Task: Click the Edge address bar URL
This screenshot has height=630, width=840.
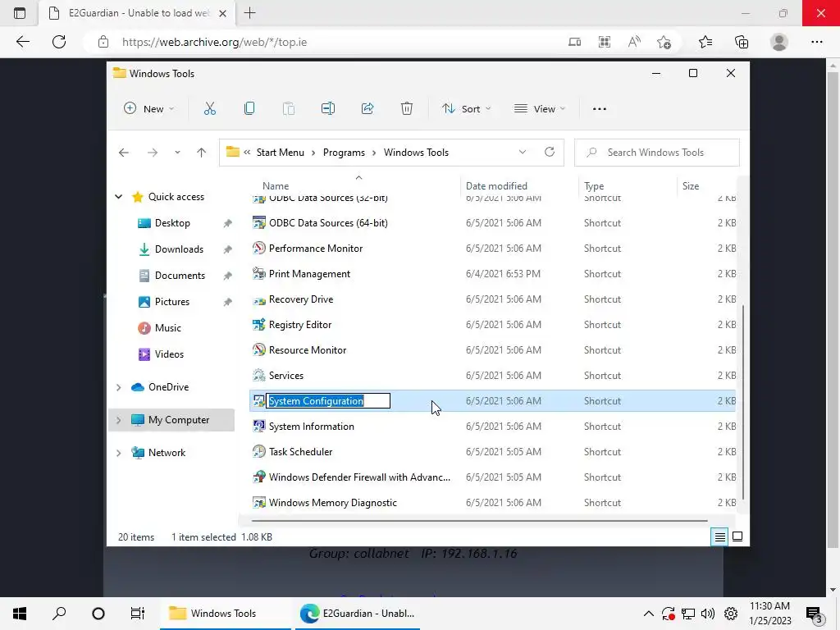Action: [x=214, y=42]
